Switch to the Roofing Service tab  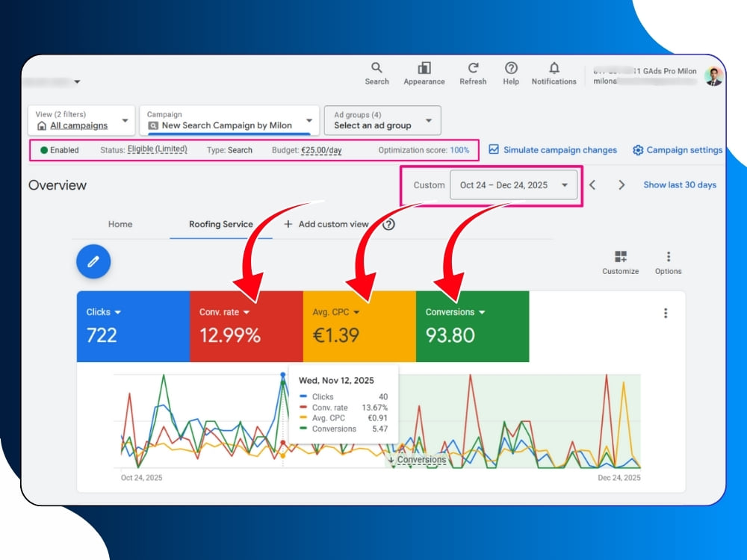point(220,224)
